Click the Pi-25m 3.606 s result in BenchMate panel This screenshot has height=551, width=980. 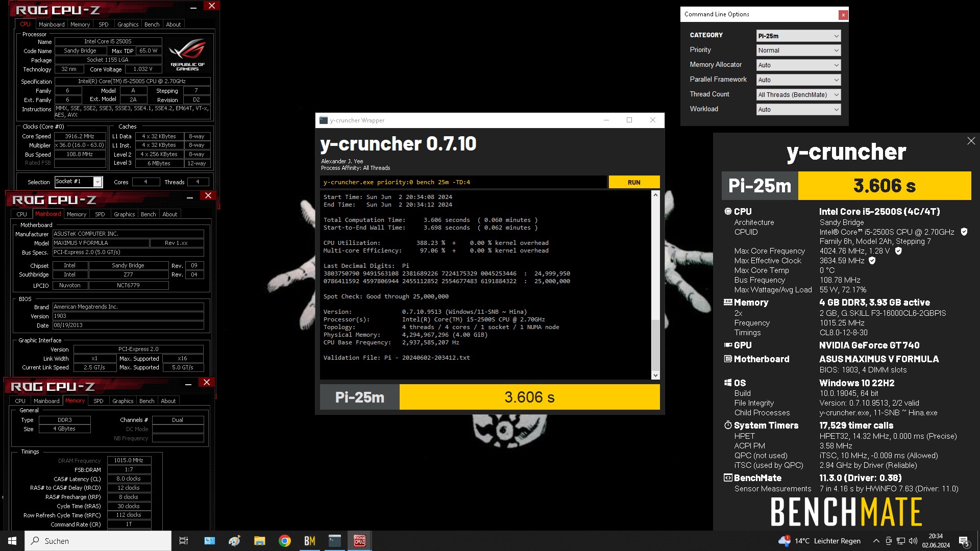click(x=846, y=186)
